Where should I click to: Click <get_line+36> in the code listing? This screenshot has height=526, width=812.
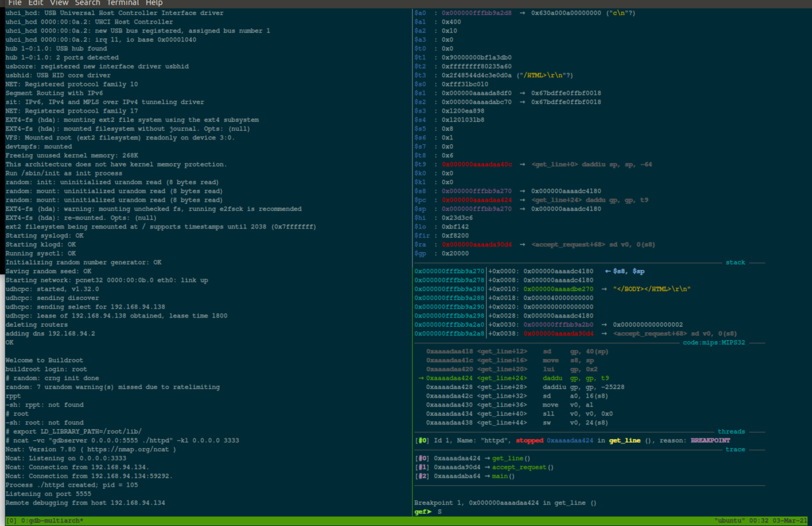[x=502, y=405]
